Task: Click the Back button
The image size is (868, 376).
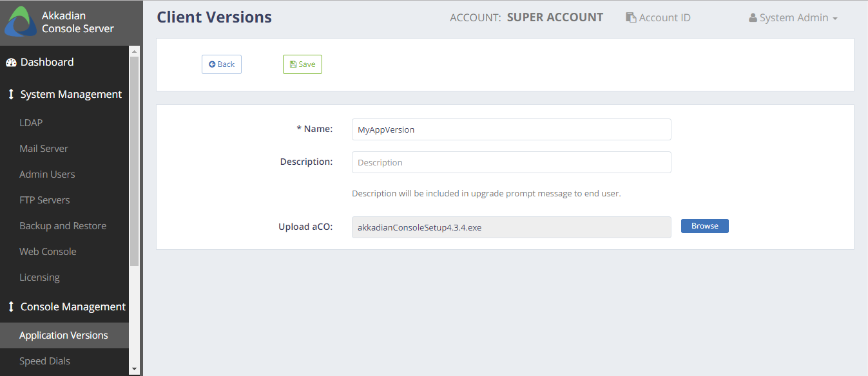Action: click(222, 64)
